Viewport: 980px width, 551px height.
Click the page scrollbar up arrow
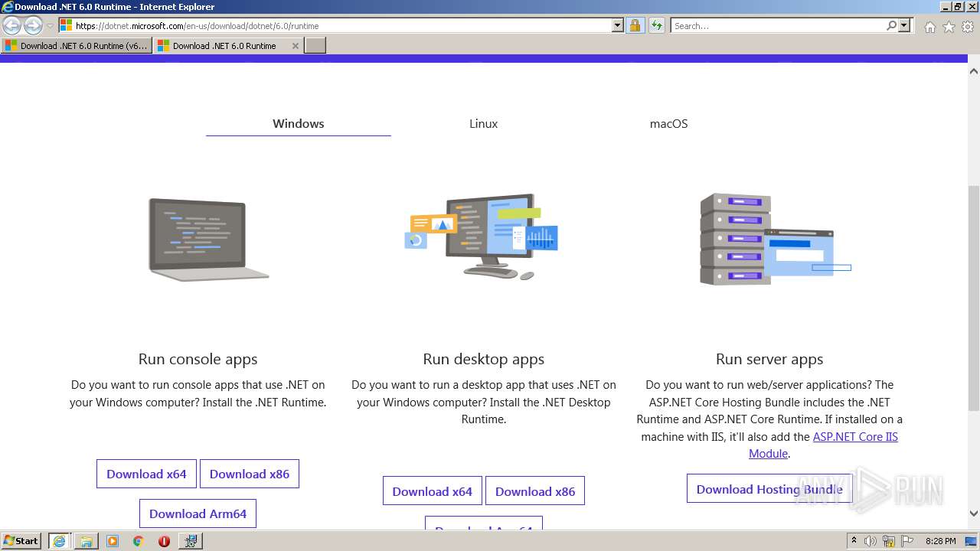973,71
